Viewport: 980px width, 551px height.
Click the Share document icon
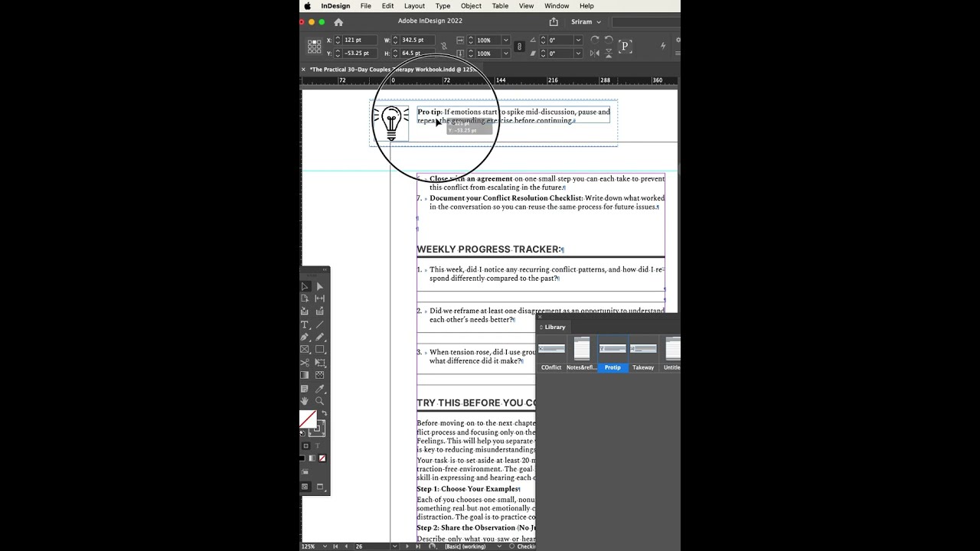554,22
